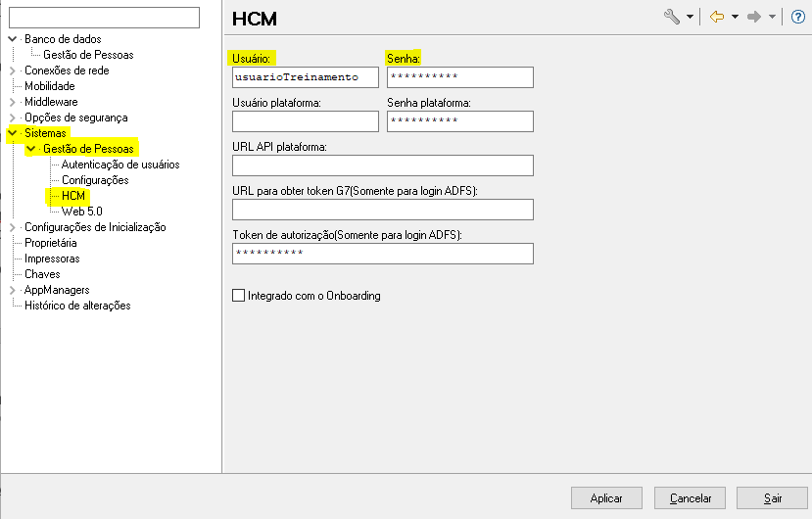Select Gestão de Pessoas under Banco de dados
Image resolution: width=812 pixels, height=519 pixels.
(x=88, y=55)
